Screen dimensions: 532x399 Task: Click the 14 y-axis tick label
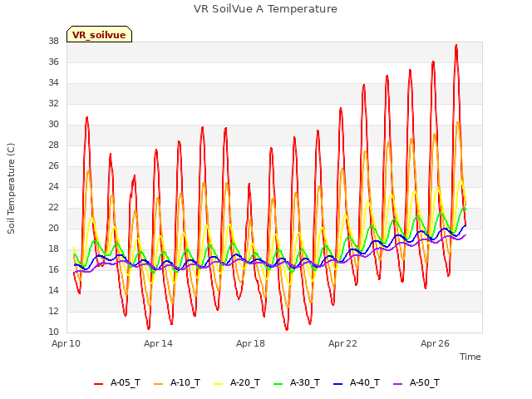click(53, 291)
